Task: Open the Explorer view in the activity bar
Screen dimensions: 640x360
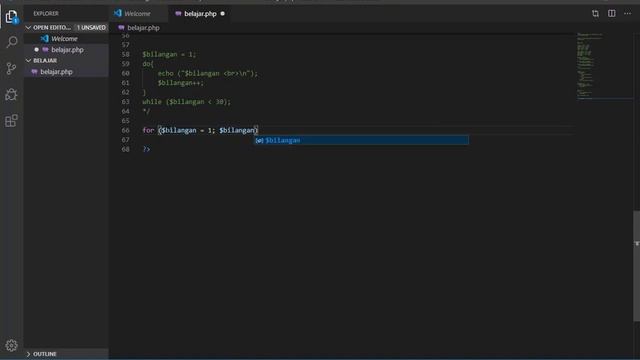Action: pyautogui.click(x=11, y=16)
